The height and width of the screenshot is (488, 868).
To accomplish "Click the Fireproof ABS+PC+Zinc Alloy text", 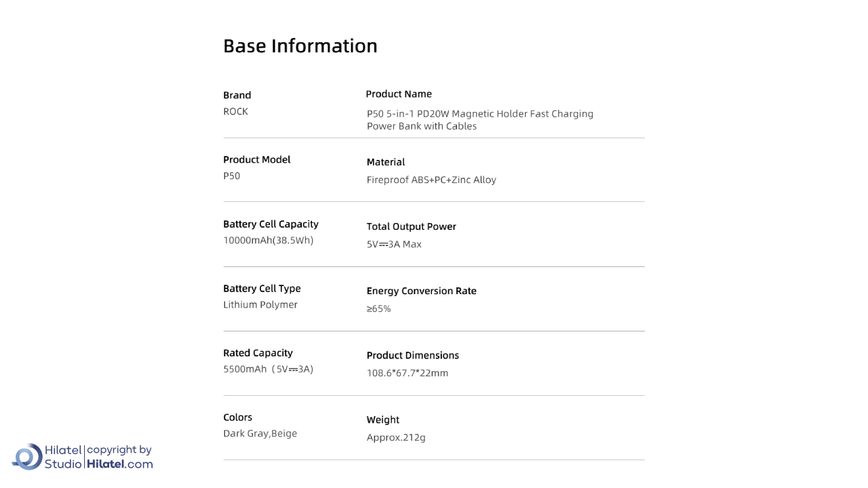I will 431,180.
